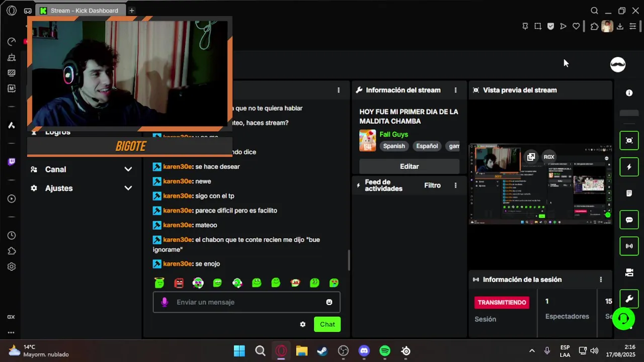This screenshot has height=362, width=644.
Task: Open extensions puzzle icon in toolbar
Action: 594,26
